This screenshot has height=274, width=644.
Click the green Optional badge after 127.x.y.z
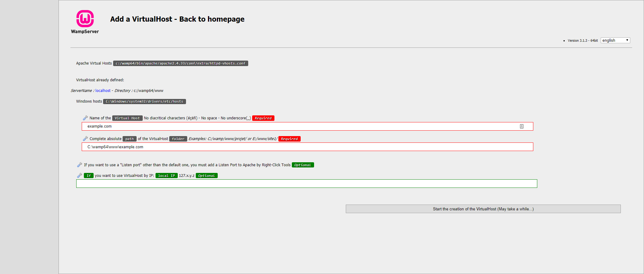pyautogui.click(x=206, y=176)
